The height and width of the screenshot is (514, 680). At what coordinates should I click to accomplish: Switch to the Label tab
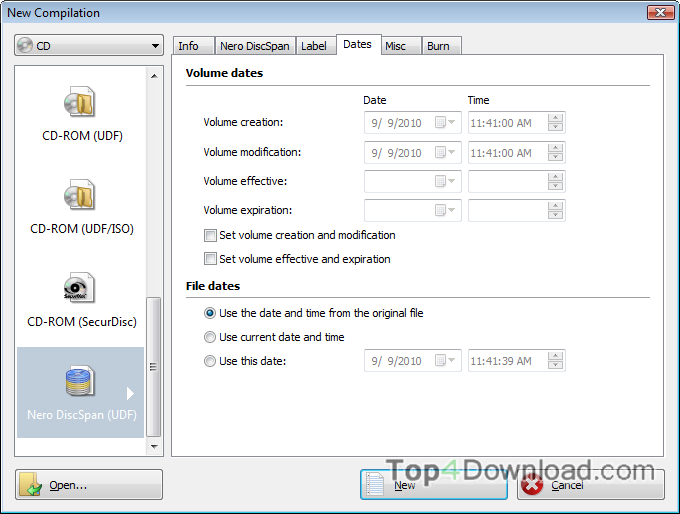tap(316, 46)
